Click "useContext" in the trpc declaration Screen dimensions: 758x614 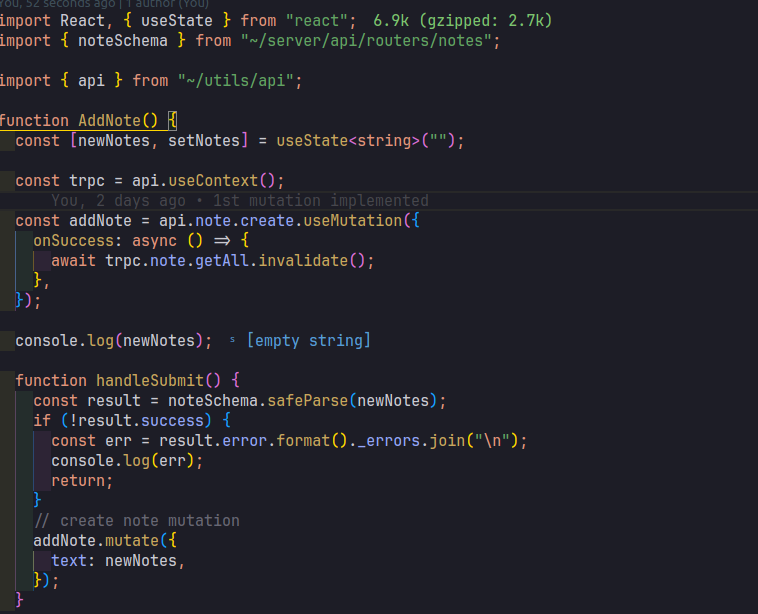(213, 181)
